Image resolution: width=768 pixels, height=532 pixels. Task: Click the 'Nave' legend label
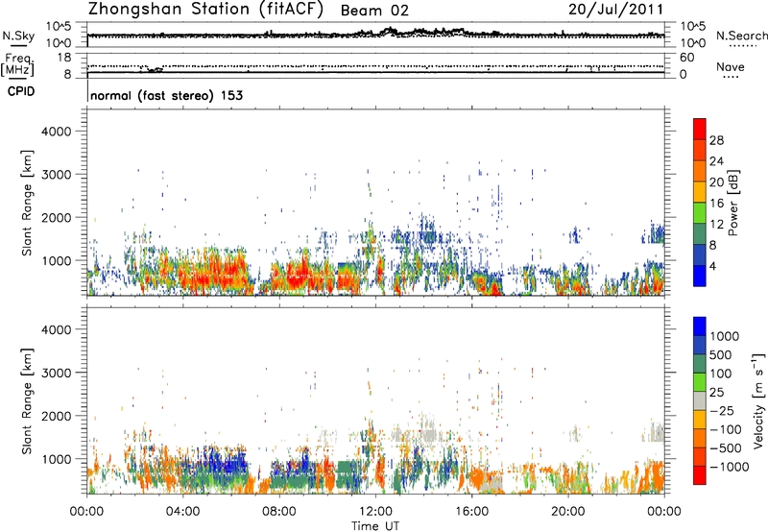tap(730, 67)
